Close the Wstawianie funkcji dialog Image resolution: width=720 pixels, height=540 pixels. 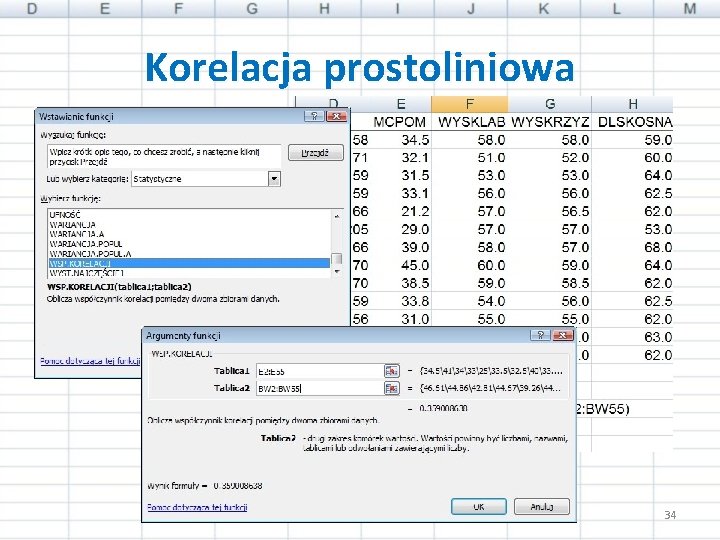[336, 116]
